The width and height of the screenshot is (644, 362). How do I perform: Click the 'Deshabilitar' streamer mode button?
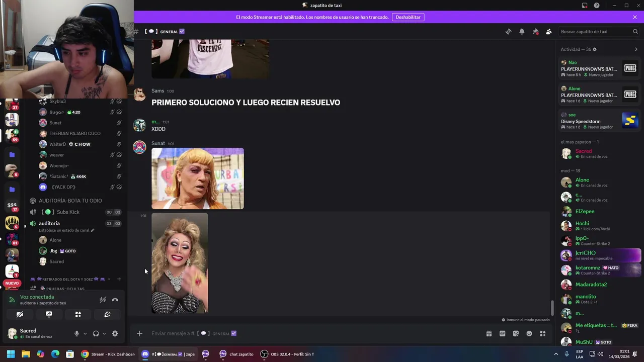[x=408, y=17]
